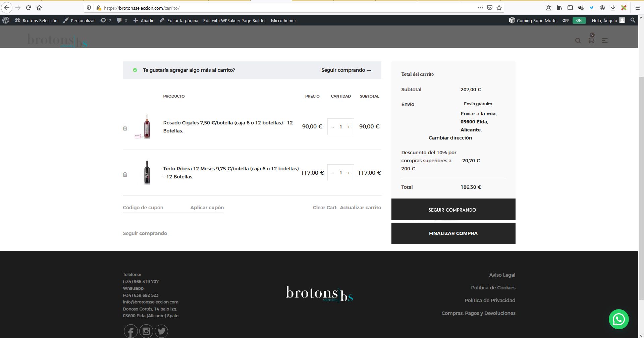Increase quantity of Rosado Cigales

(x=349, y=127)
